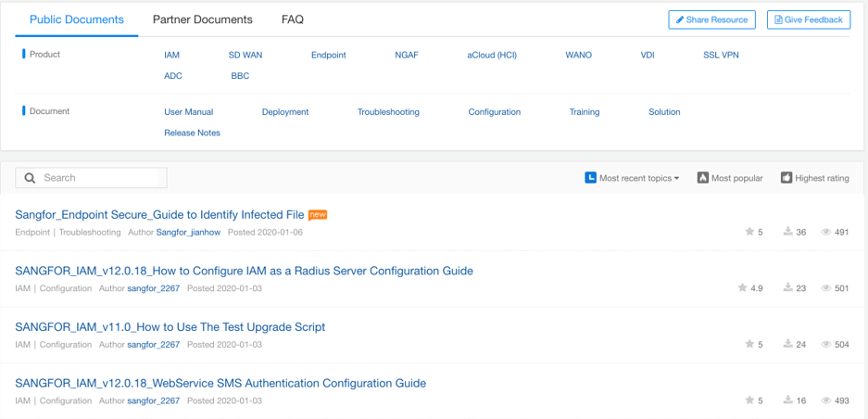Filter by IAM product
Viewport: 868px width, 419px height.
click(x=171, y=56)
